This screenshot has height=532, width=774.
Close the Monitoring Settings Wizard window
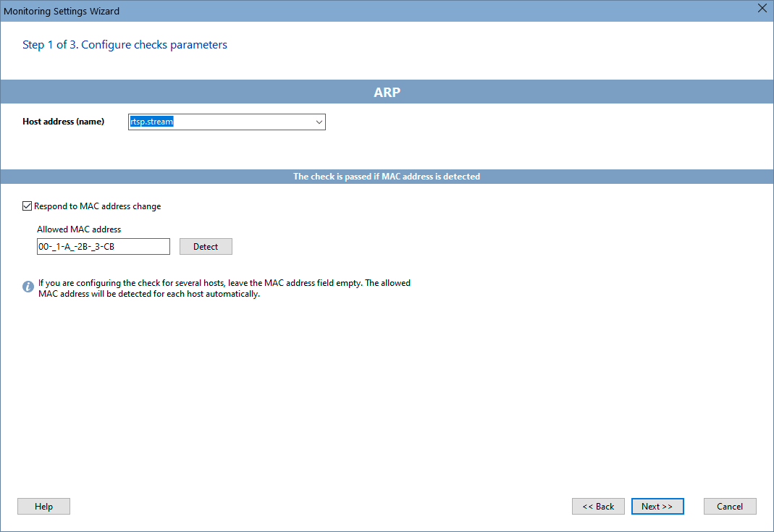(762, 9)
